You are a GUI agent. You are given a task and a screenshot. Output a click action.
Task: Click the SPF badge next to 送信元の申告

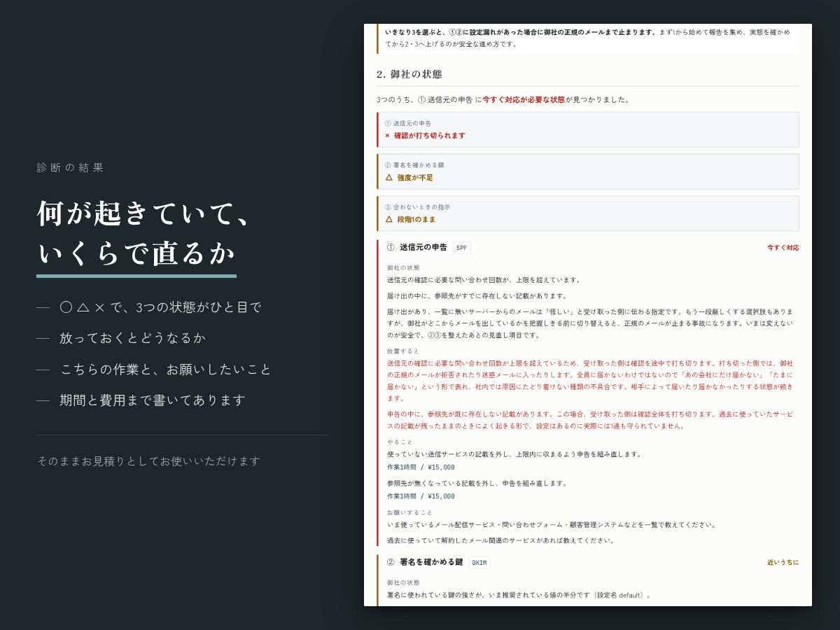coord(461,248)
